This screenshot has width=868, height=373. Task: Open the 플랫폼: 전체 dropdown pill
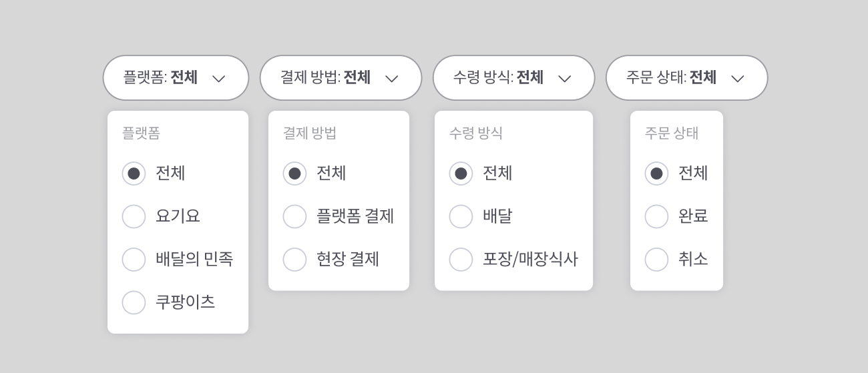click(176, 78)
